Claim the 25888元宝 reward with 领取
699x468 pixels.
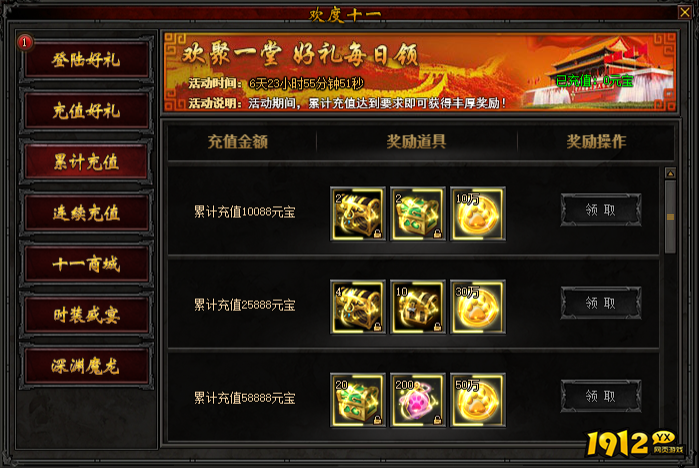pos(600,303)
